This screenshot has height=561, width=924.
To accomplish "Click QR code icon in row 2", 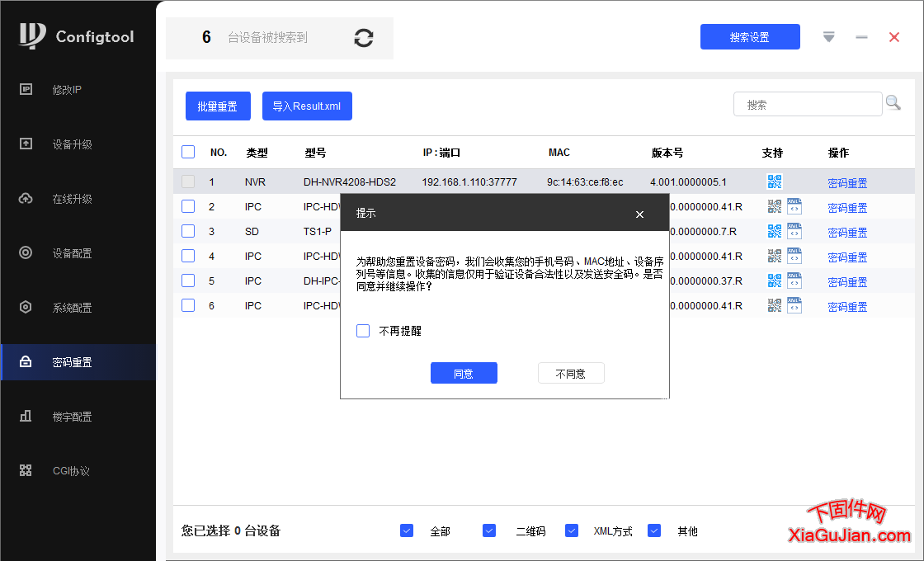I will pyautogui.click(x=775, y=206).
